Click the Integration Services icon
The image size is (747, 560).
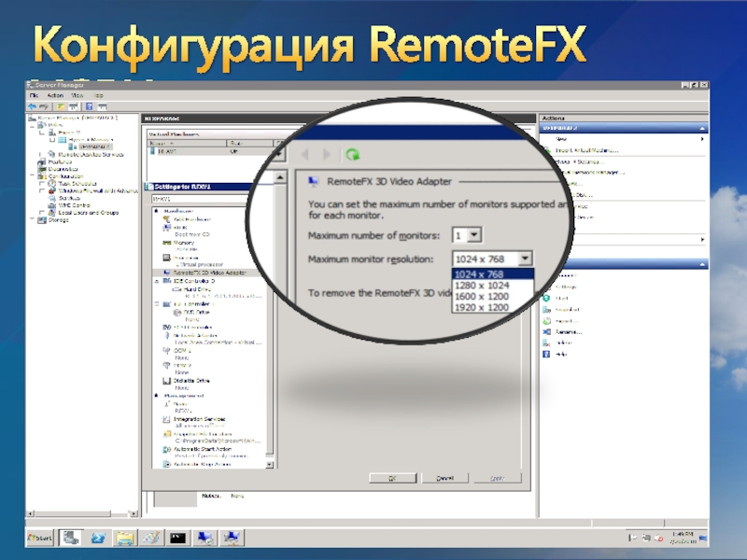coord(167,419)
